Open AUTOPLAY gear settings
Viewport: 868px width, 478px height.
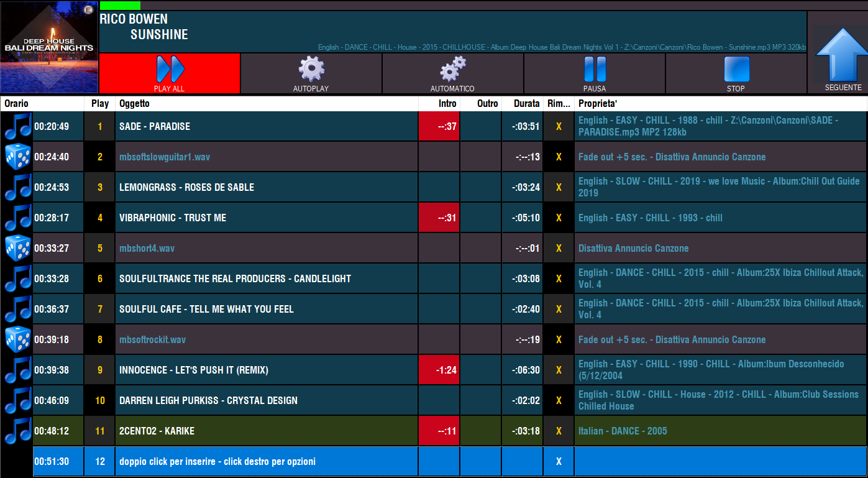click(311, 69)
